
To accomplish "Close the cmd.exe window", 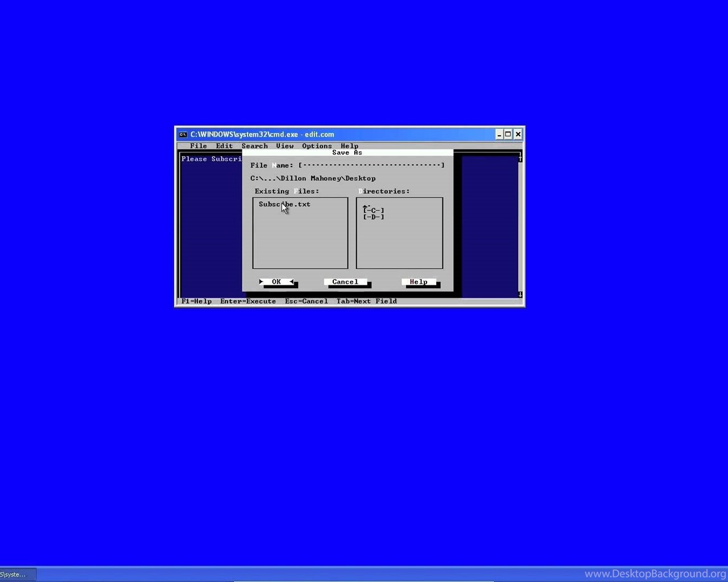I will (518, 135).
